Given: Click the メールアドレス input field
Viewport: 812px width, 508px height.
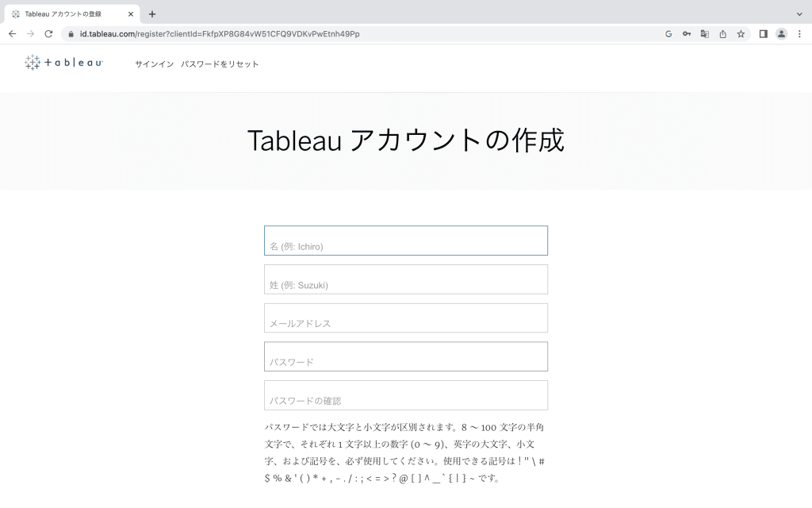Looking at the screenshot, I should tap(406, 317).
